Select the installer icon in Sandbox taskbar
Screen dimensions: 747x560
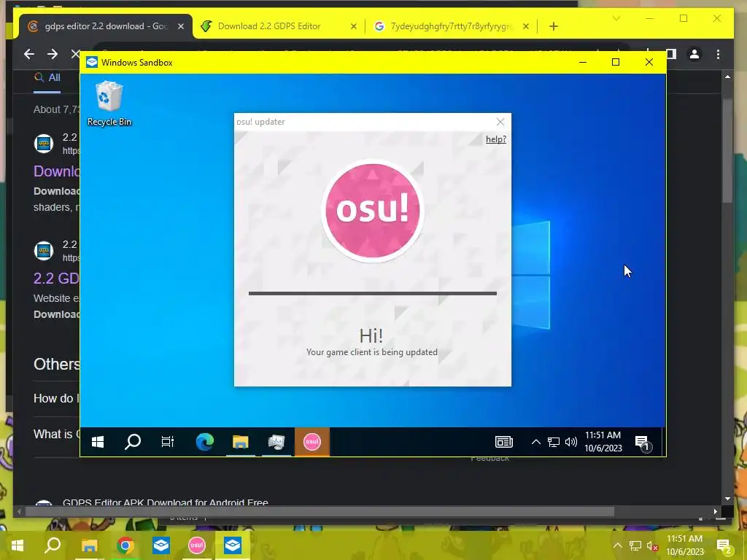[276, 442]
